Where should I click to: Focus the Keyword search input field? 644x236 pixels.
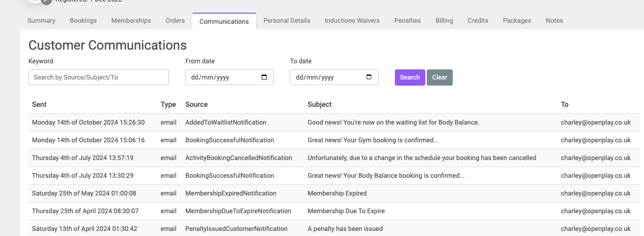98,77
